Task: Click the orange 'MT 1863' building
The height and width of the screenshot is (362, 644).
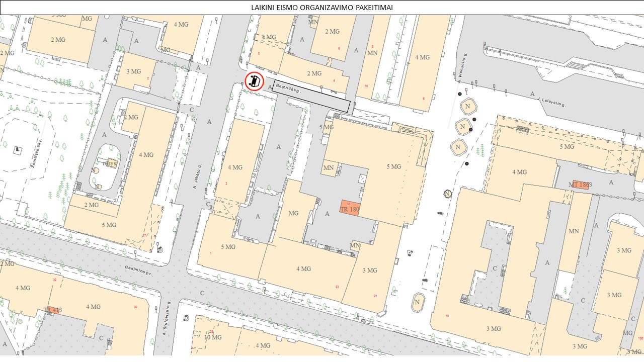Action: [580, 185]
